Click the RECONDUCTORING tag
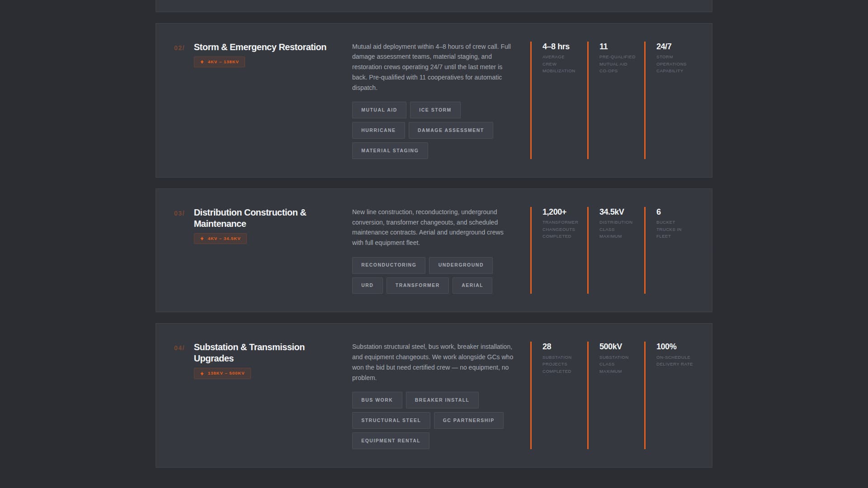 388,265
